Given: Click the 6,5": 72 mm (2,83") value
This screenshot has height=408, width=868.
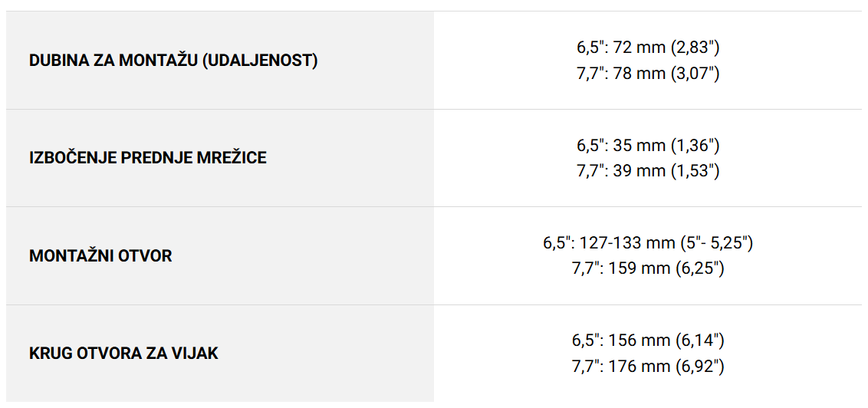Looking at the screenshot, I should 648,48.
